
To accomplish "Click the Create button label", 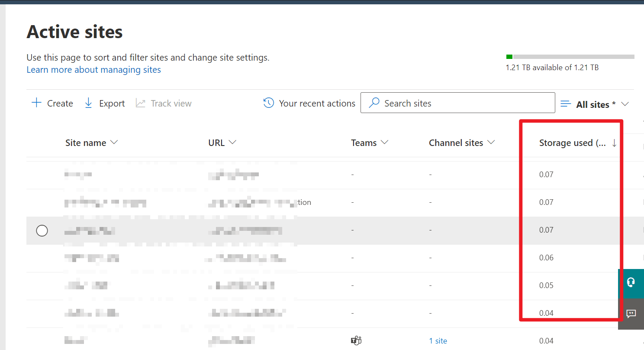I will pyautogui.click(x=60, y=104).
